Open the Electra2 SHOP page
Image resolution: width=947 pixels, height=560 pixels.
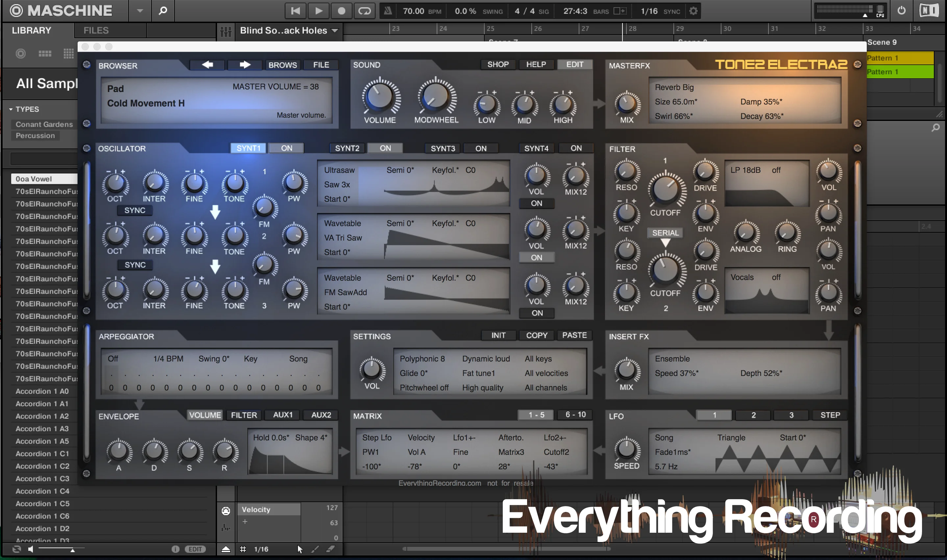pos(498,64)
